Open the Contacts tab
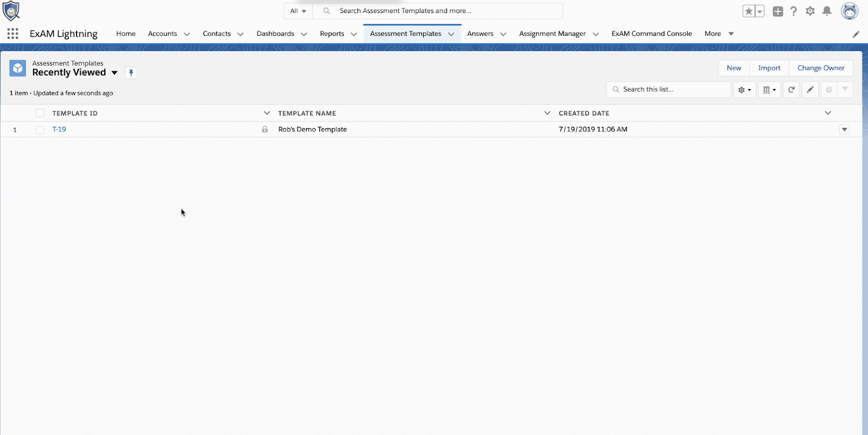 tap(217, 34)
